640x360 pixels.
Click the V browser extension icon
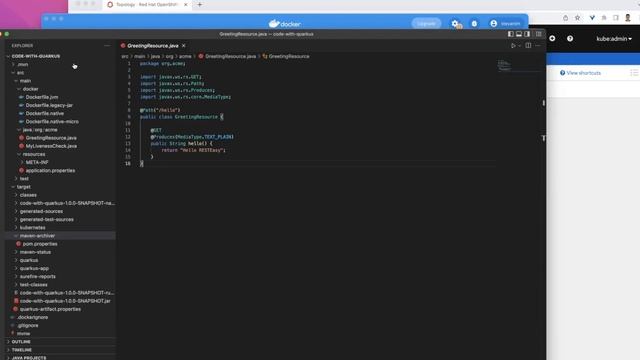coord(592,18)
